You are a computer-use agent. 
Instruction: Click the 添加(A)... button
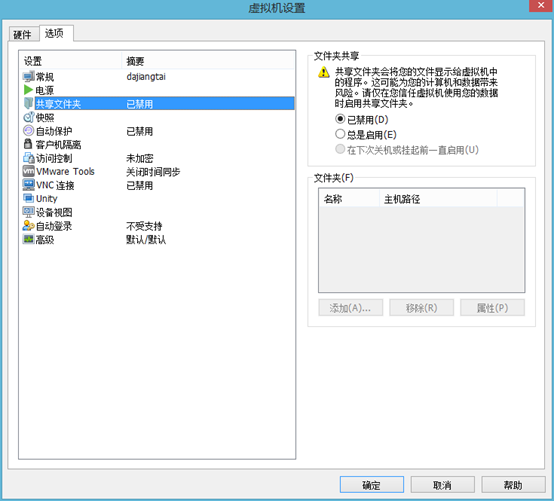coord(350,308)
